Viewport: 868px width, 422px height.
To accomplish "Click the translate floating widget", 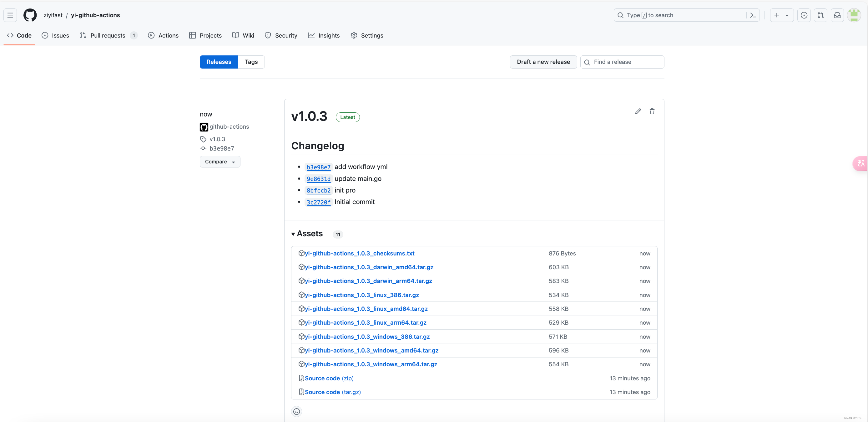I will click(x=860, y=164).
